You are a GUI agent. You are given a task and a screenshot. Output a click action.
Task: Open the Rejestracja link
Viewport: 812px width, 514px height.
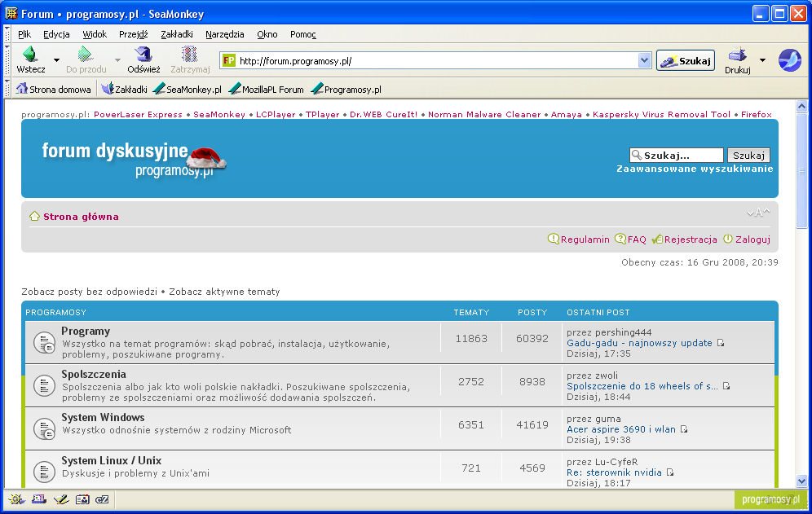click(x=684, y=239)
